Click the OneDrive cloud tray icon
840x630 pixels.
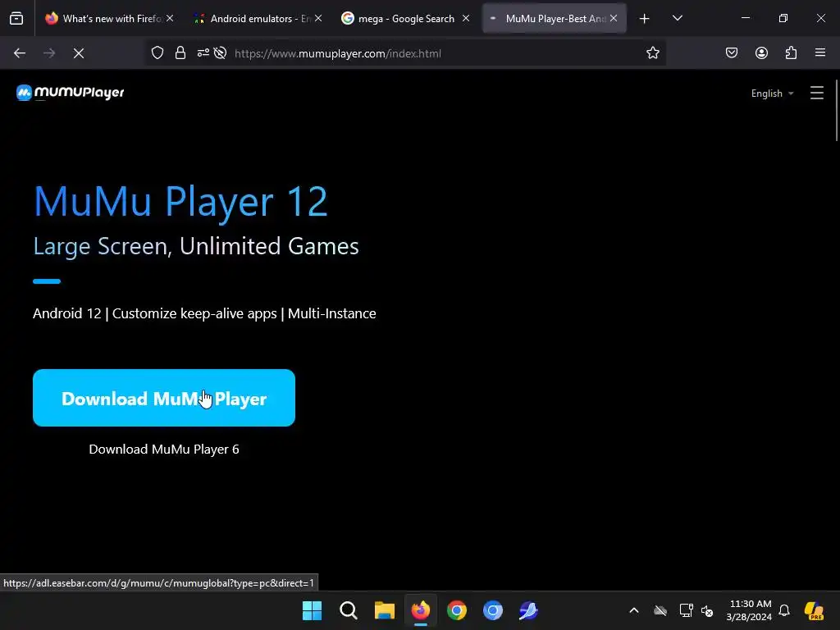click(660, 610)
